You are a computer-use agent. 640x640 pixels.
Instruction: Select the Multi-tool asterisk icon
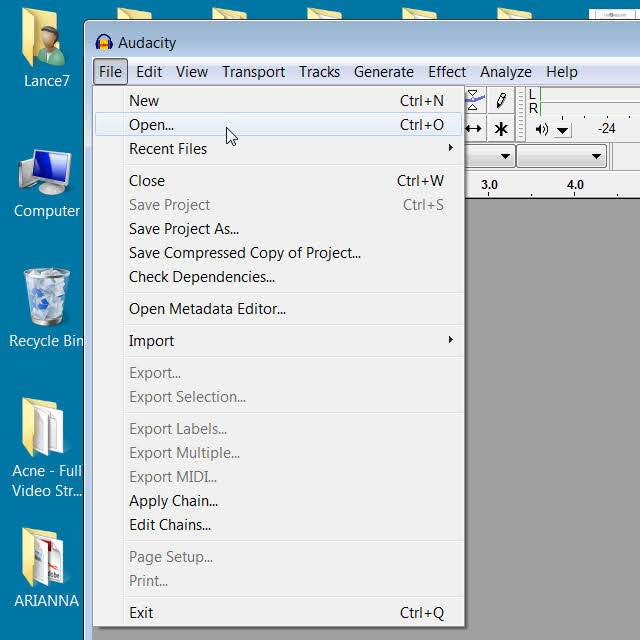click(x=501, y=129)
